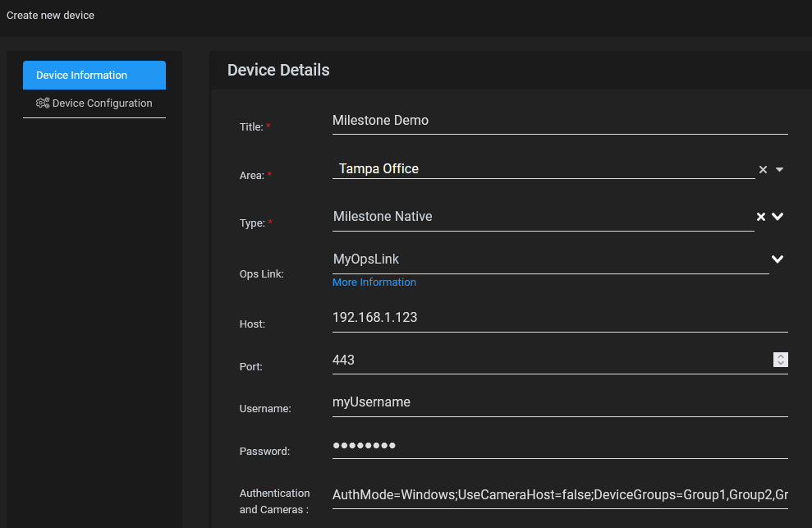
Task: Edit the Authentication and Cameras field
Action: (560, 495)
